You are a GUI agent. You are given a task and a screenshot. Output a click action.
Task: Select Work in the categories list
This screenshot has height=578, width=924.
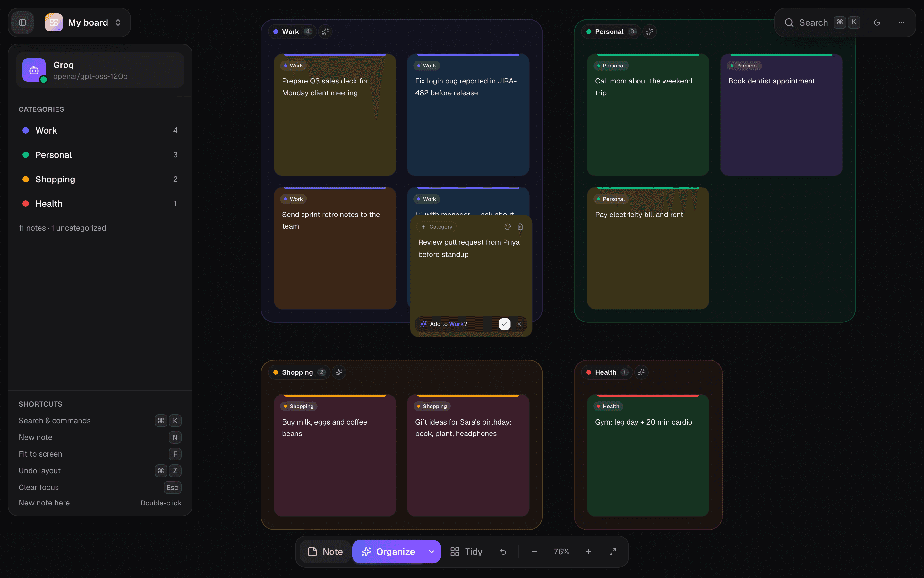[x=100, y=130]
